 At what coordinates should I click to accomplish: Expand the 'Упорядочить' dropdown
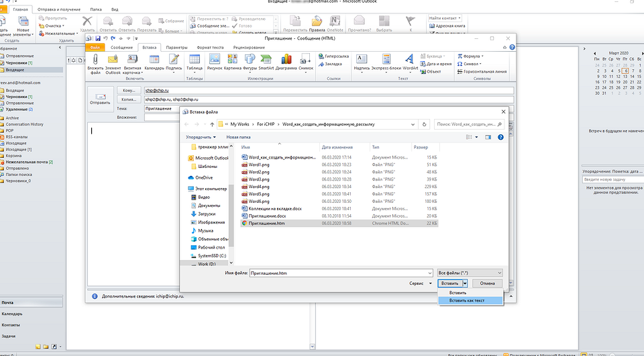click(202, 136)
